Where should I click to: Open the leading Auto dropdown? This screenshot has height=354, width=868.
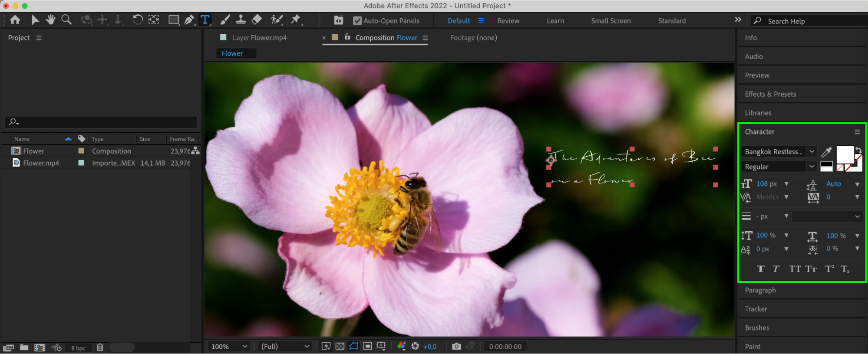857,184
